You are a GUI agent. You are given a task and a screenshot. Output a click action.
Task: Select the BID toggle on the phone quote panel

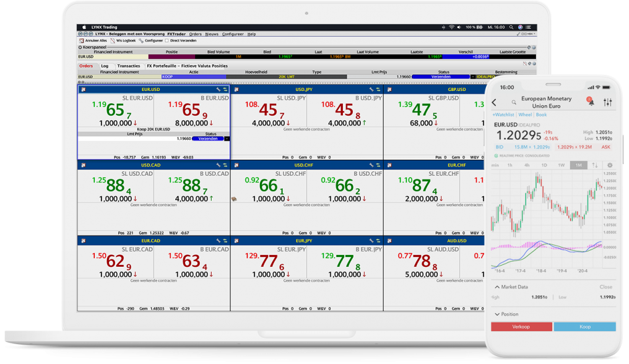click(499, 147)
